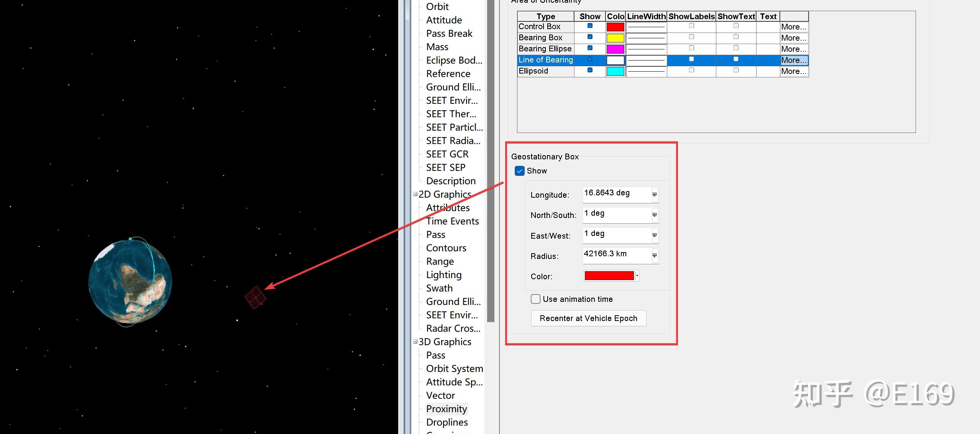Collapse the 3D Graphics tree node
Image resolution: width=980 pixels, height=434 pixels.
(x=415, y=342)
